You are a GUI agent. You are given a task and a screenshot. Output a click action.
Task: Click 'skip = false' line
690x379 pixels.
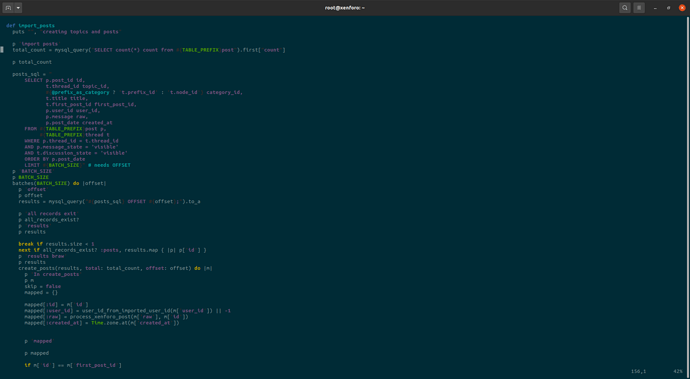(x=43, y=286)
